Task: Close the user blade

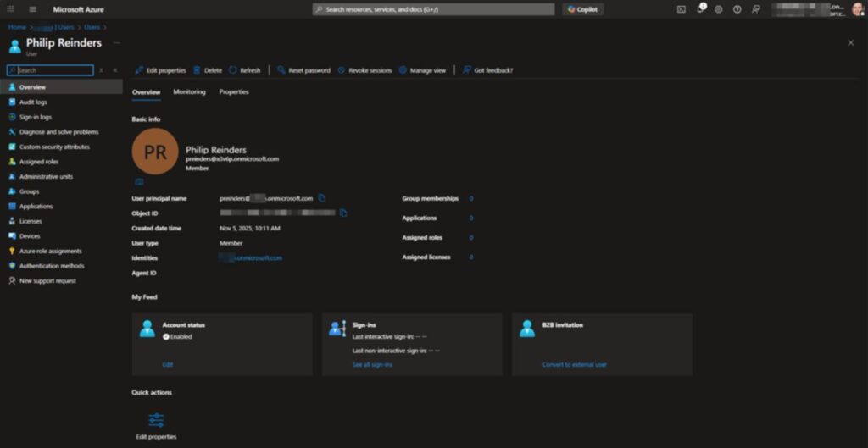Action: click(851, 42)
